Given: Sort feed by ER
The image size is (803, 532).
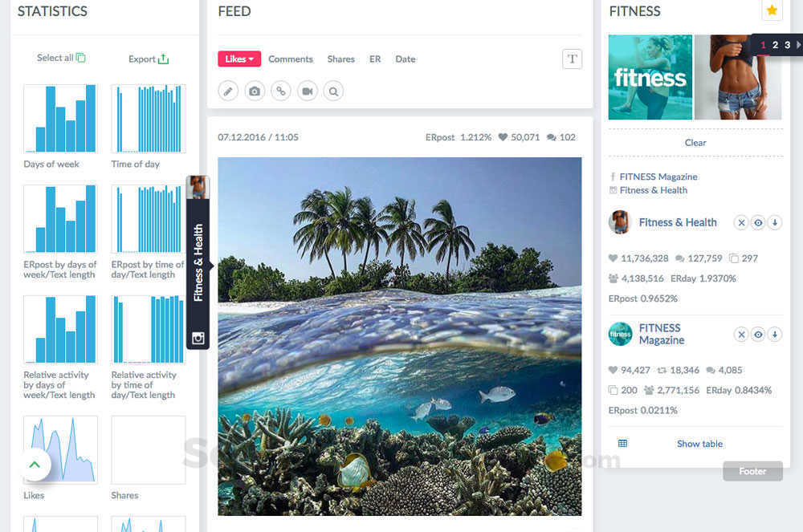Looking at the screenshot, I should point(375,59).
